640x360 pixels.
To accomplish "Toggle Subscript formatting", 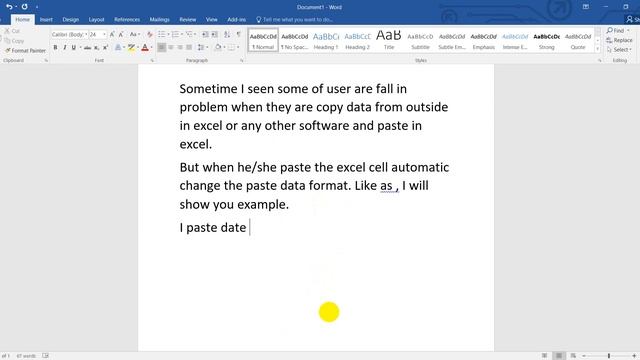I will [x=97, y=48].
